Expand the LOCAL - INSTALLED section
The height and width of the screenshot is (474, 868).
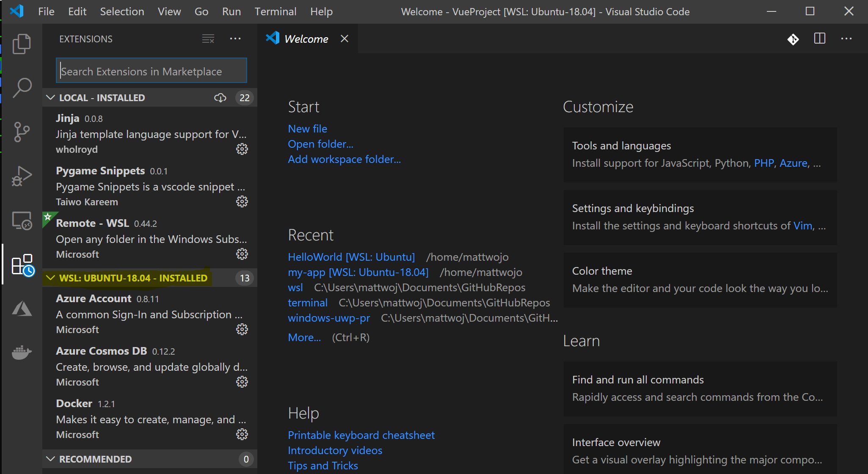coord(102,97)
